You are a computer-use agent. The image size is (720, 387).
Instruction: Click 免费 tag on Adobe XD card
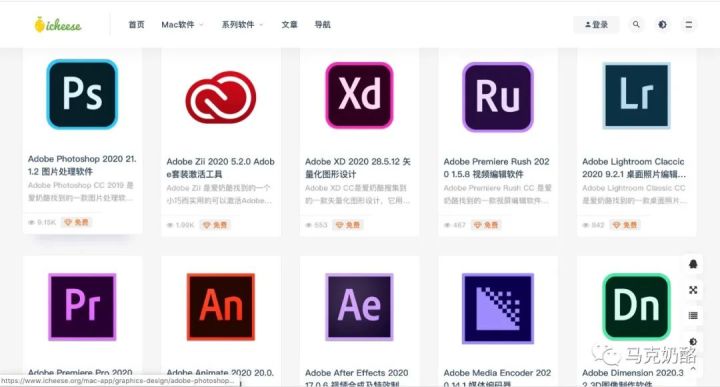click(348, 225)
